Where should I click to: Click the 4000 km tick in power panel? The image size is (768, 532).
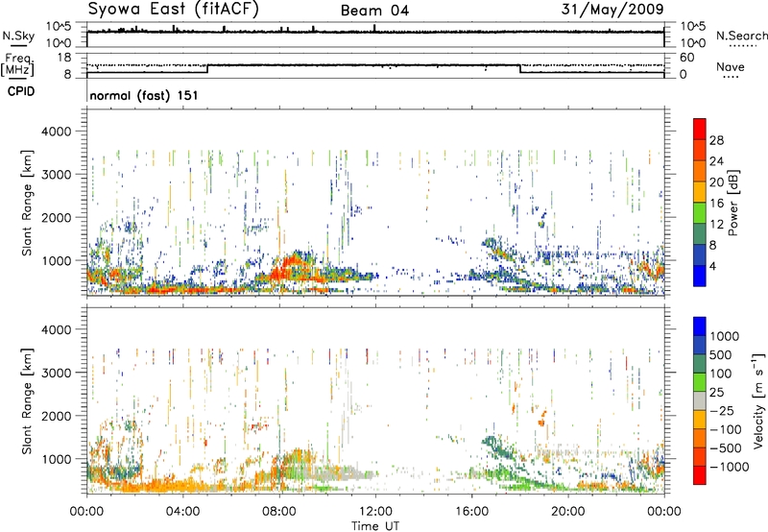coord(56,132)
